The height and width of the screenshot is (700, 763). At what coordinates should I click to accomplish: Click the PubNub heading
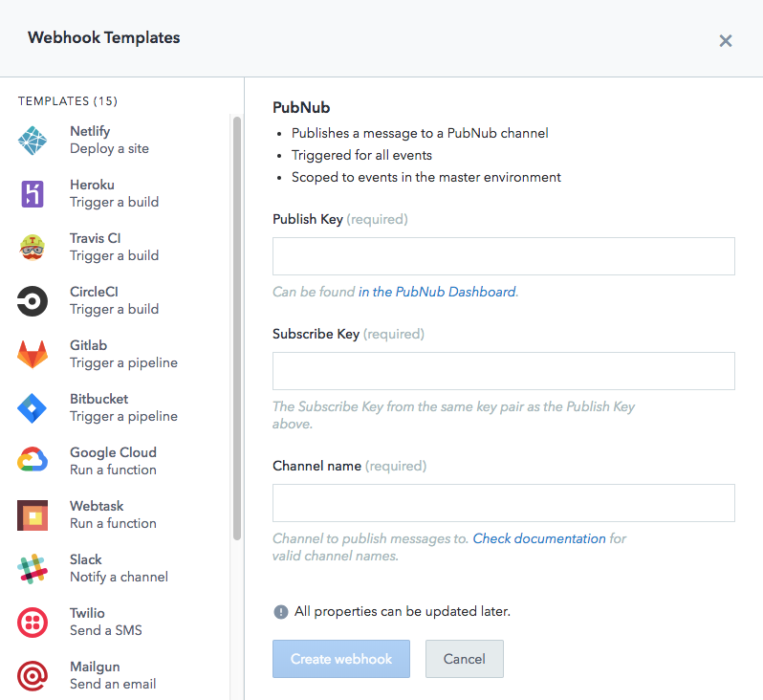tap(301, 107)
